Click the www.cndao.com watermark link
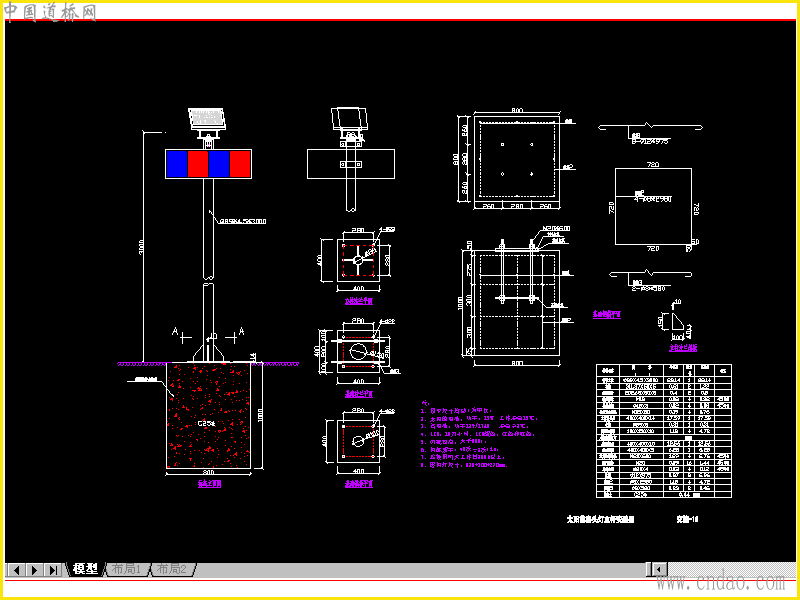The image size is (800, 600). (720, 582)
